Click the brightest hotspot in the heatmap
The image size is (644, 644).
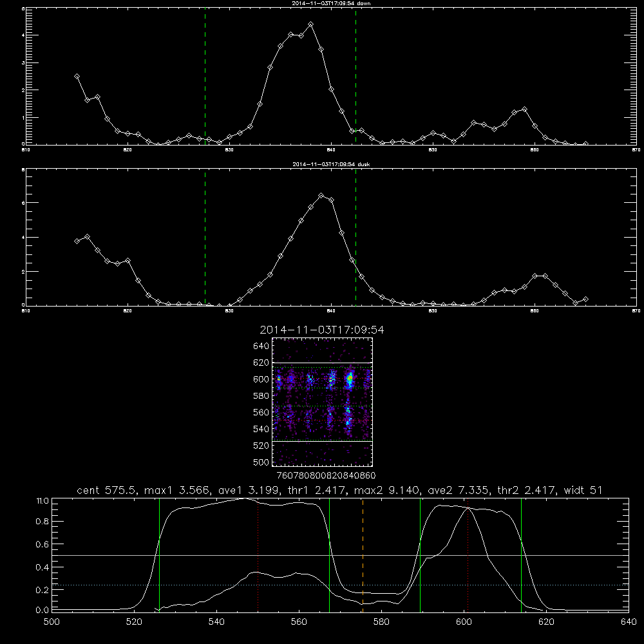350,379
